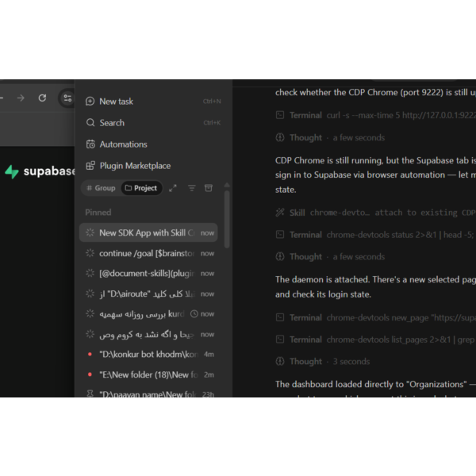Viewport: 476px width, 476px height.
Task: Open the pinned task "D:\paayan name
Action: (x=148, y=393)
